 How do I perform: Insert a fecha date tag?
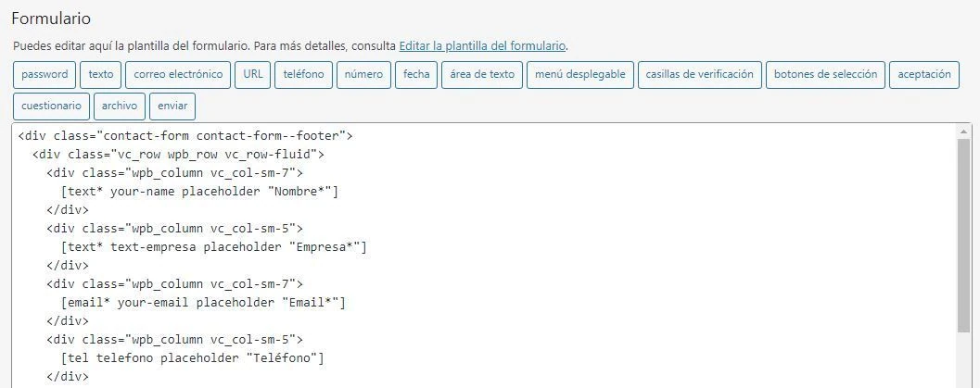click(416, 75)
